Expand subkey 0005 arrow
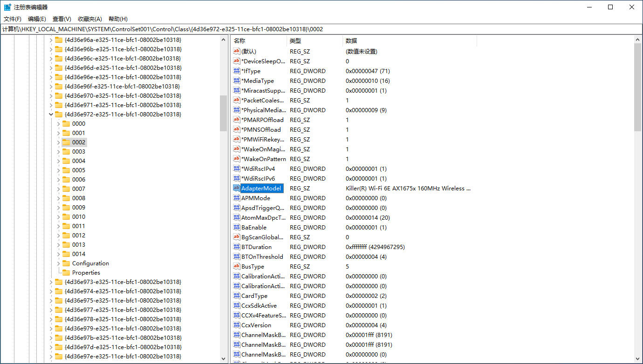 tap(58, 170)
